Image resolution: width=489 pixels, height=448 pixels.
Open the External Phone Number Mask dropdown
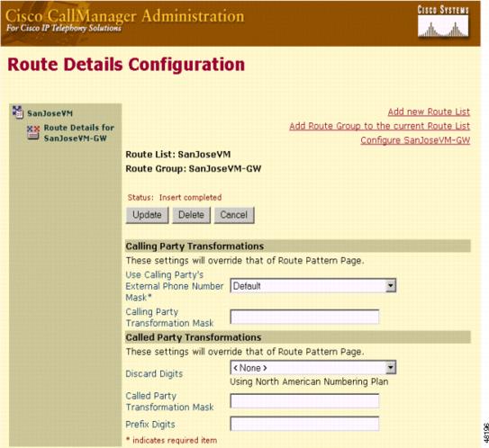pos(313,286)
